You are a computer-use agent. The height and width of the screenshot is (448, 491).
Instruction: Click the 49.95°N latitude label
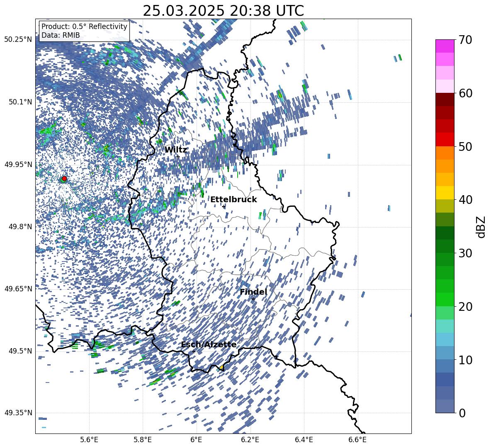tap(18, 164)
